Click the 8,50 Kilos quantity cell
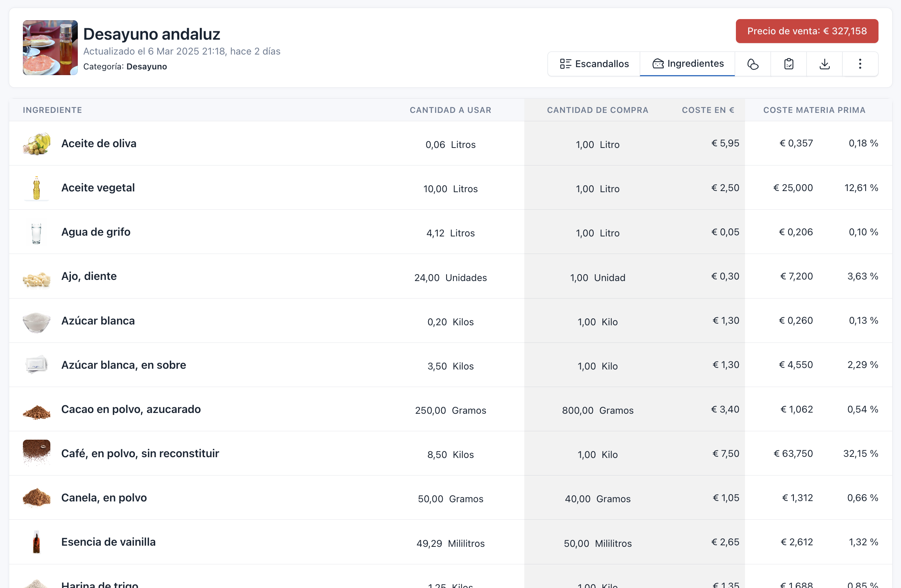This screenshot has width=901, height=588. click(450, 455)
